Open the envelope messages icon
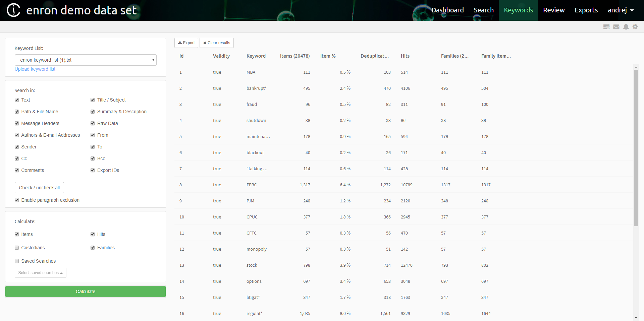 [x=616, y=27]
